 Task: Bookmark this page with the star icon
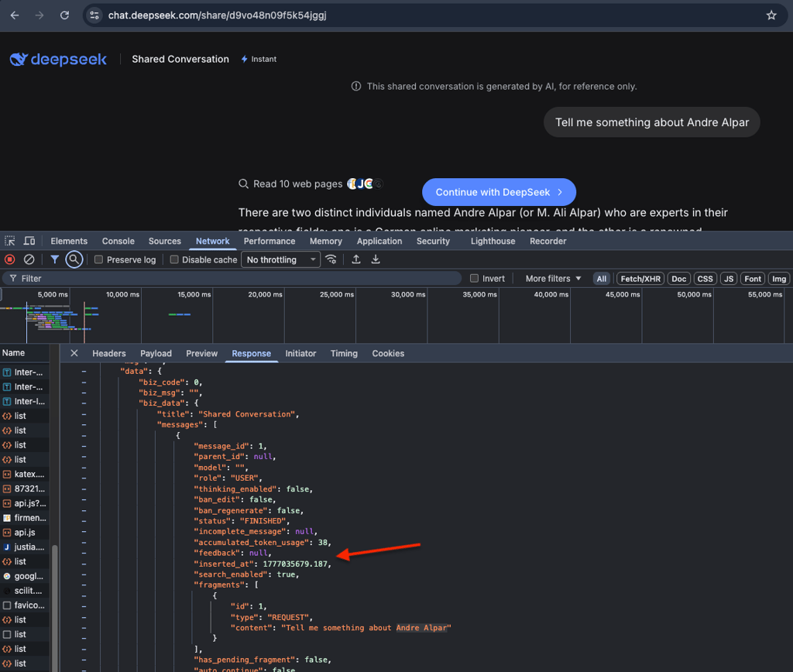[771, 15]
